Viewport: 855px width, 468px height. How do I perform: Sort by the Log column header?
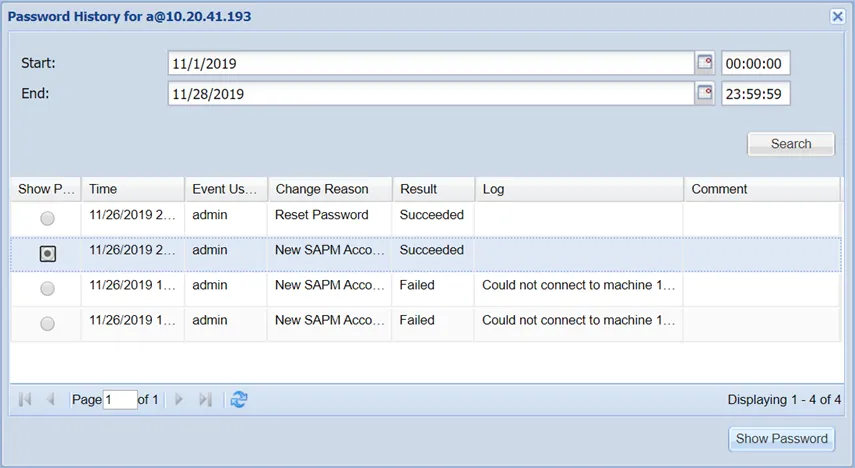tap(579, 189)
